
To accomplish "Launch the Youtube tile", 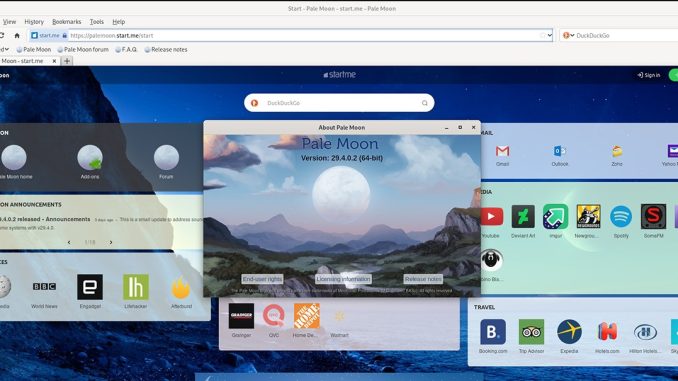I will [491, 216].
